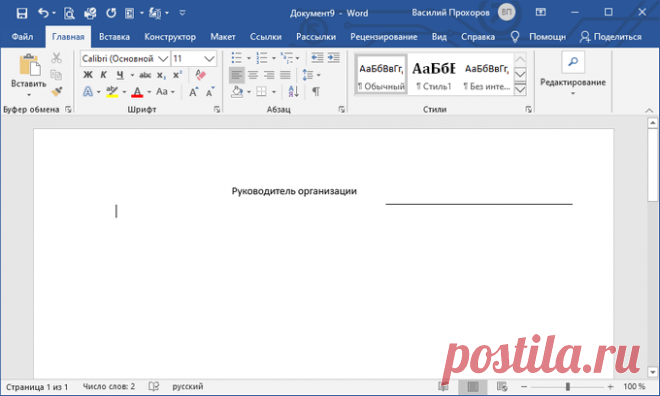The image size is (660, 396).
Task: Toggle Italic (К) formatting
Action: click(104, 75)
